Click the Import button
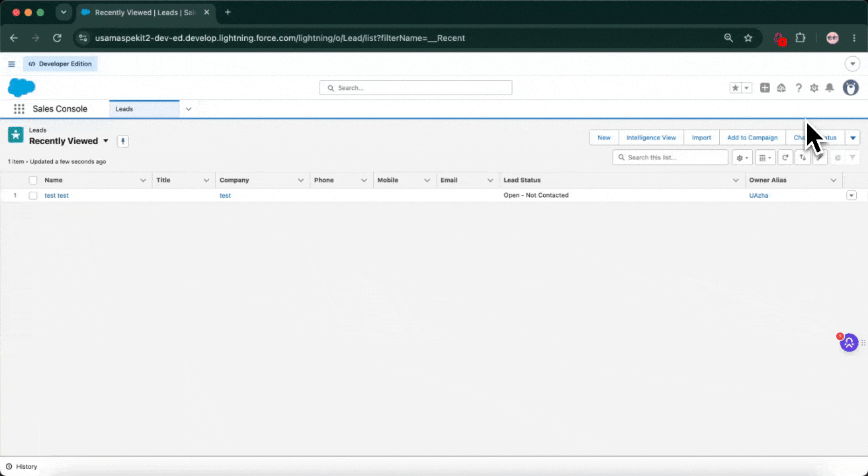Viewport: 868px width, 476px height. point(701,138)
